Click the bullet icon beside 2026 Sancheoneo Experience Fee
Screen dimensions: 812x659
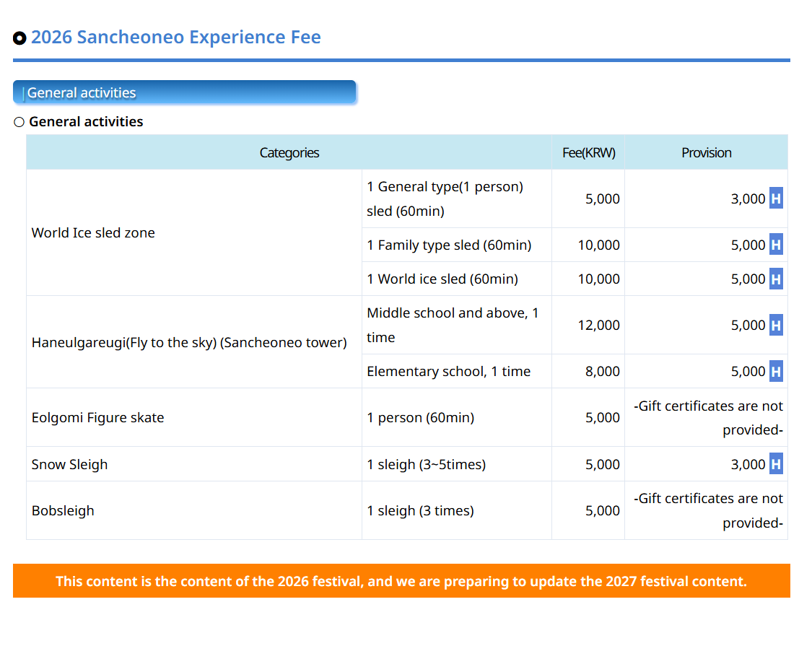pyautogui.click(x=19, y=38)
